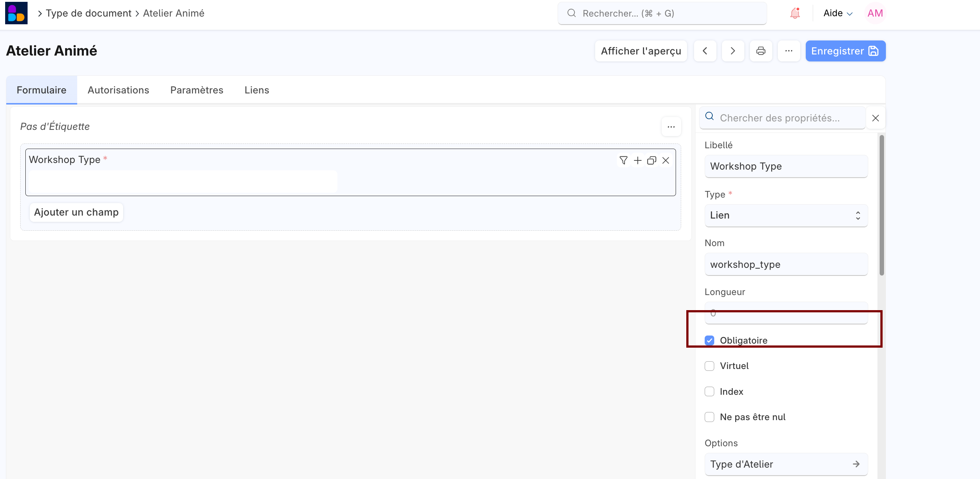
Task: Follow the Type de document breadcrumb
Action: point(89,13)
